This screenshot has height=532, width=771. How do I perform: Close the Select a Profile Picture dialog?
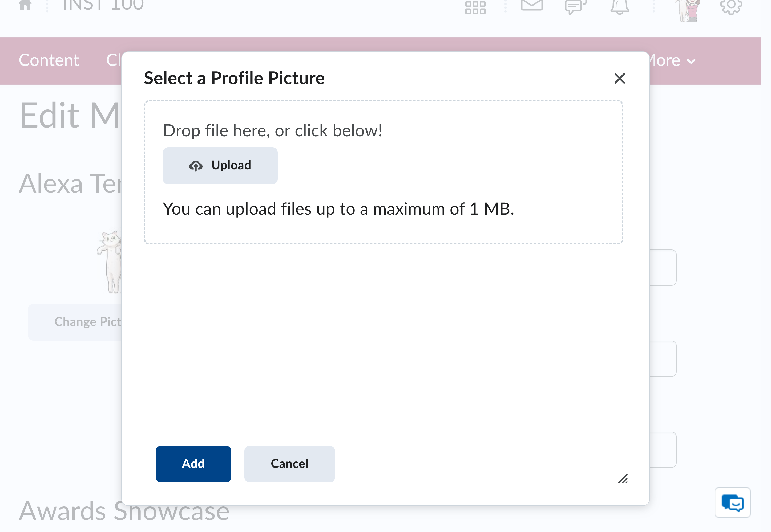pos(620,79)
